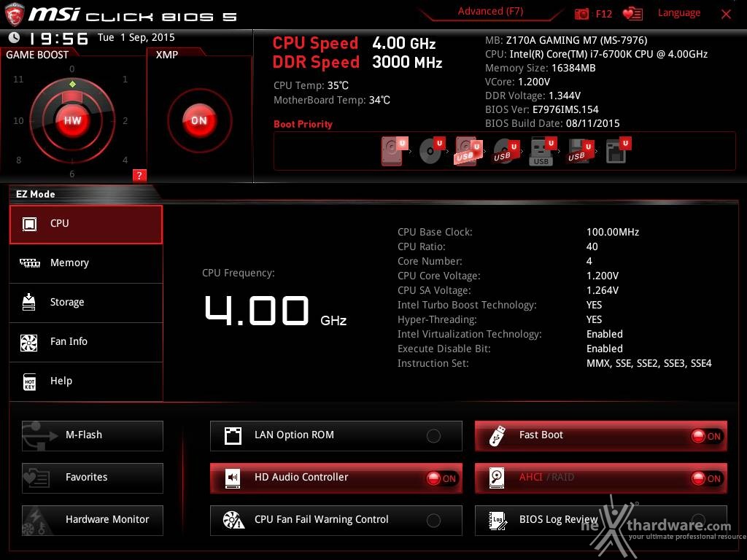Enable CPU Fan Fail Warning Control toggle

coord(433,521)
